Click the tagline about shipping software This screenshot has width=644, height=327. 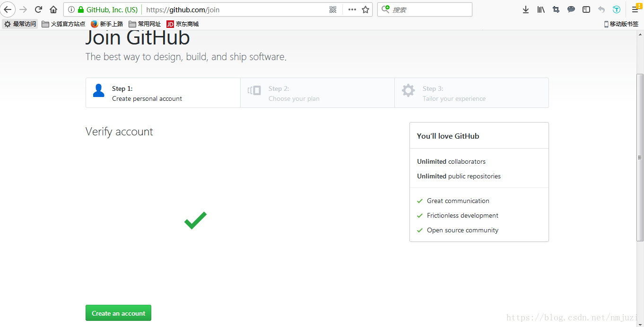click(186, 57)
